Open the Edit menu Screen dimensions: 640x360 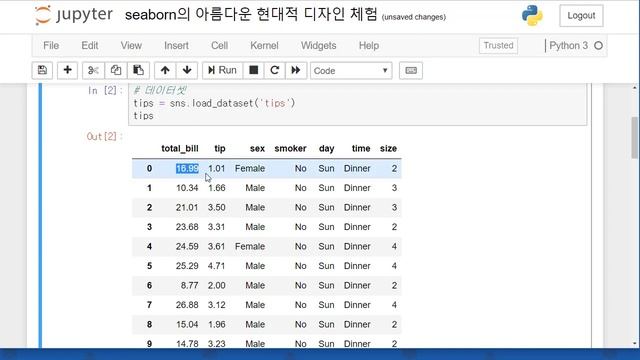(x=90, y=45)
